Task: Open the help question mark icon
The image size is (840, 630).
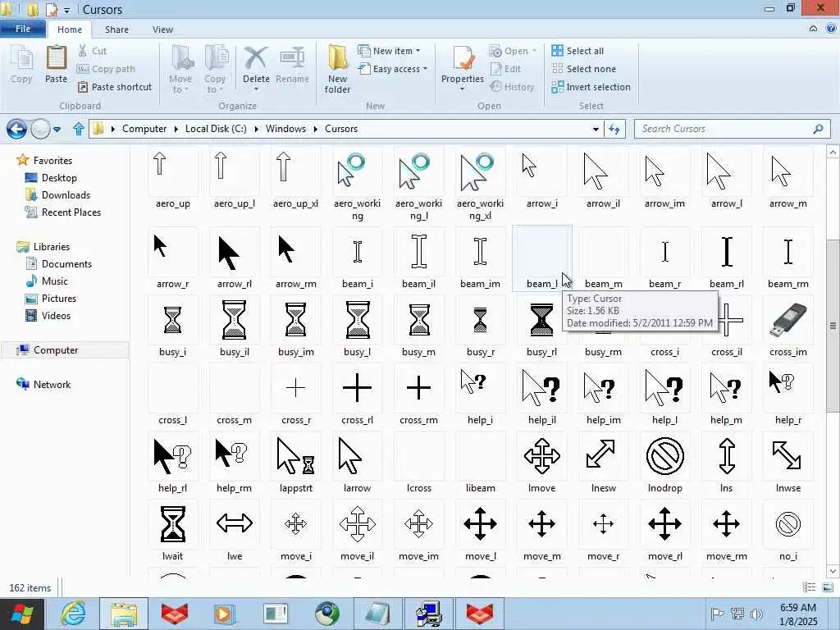Action: point(830,29)
